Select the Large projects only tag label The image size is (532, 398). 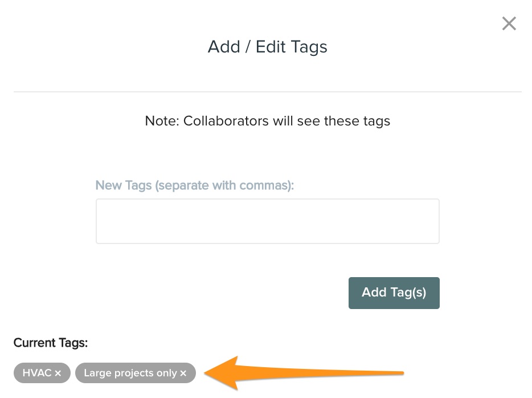(130, 373)
